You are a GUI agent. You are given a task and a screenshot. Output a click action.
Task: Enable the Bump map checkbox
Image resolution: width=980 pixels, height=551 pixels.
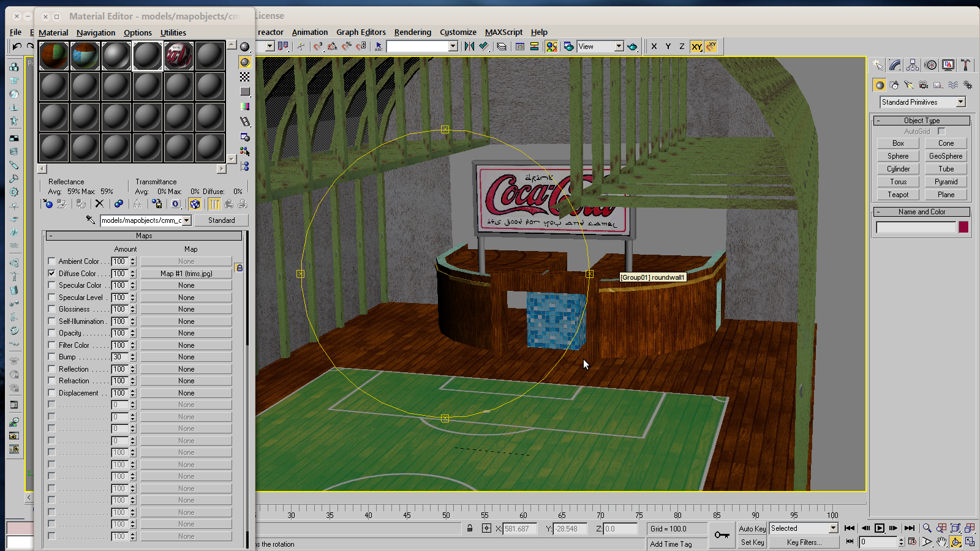[x=51, y=357]
